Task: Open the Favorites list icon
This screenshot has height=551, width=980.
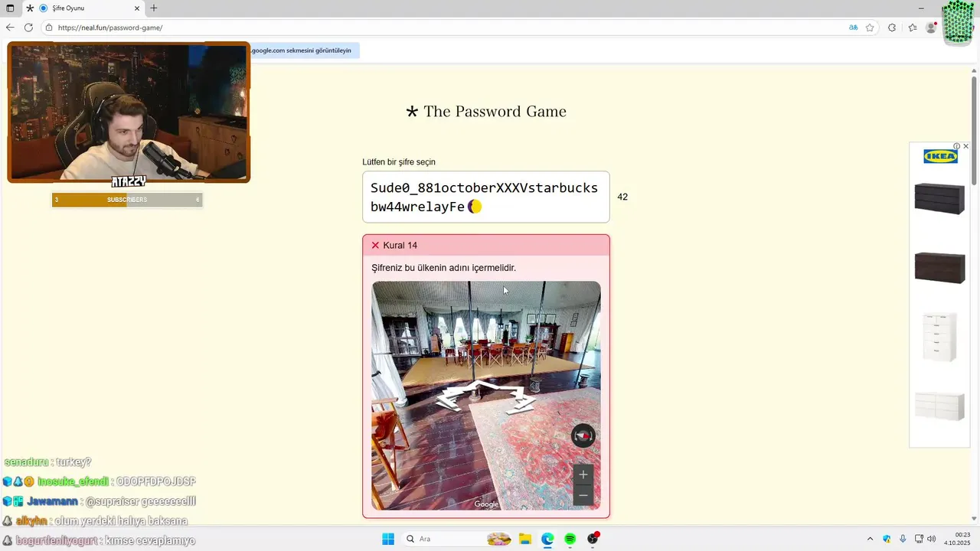Action: (913, 28)
